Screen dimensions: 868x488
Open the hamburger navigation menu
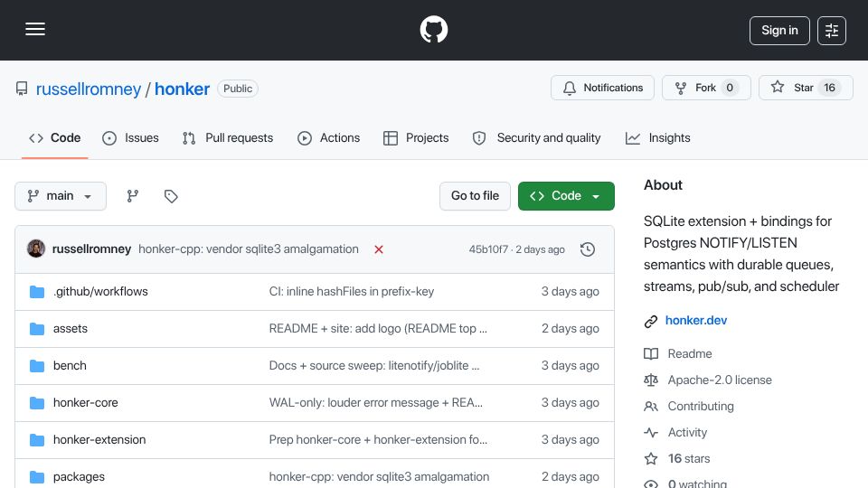point(35,29)
